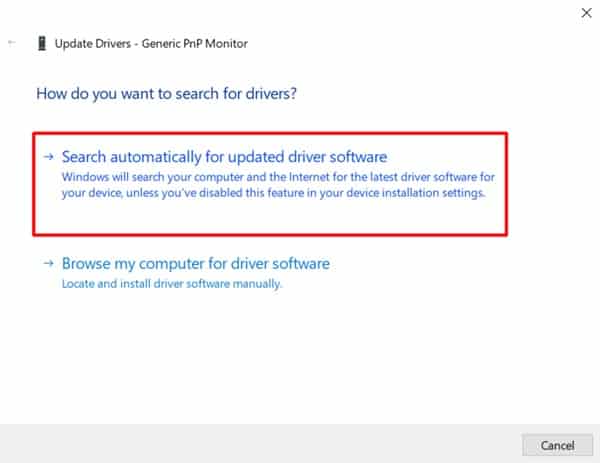Go back using the back arrow

pyautogui.click(x=12, y=42)
